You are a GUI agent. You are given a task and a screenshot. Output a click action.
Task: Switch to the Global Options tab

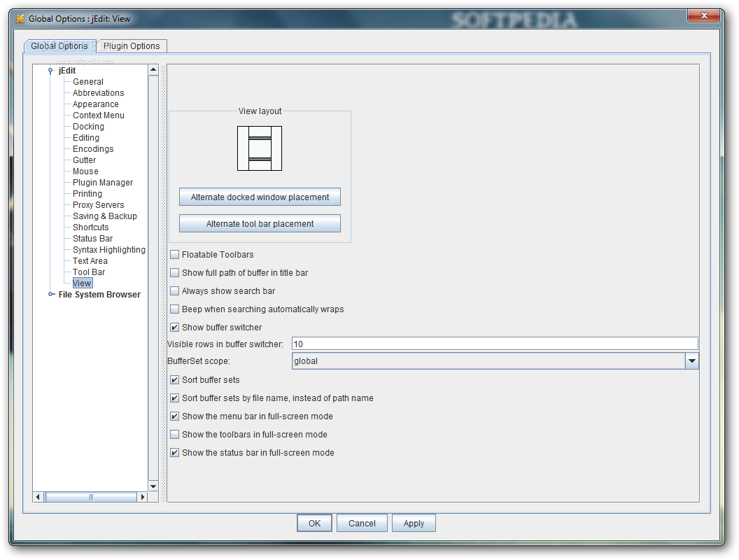60,45
